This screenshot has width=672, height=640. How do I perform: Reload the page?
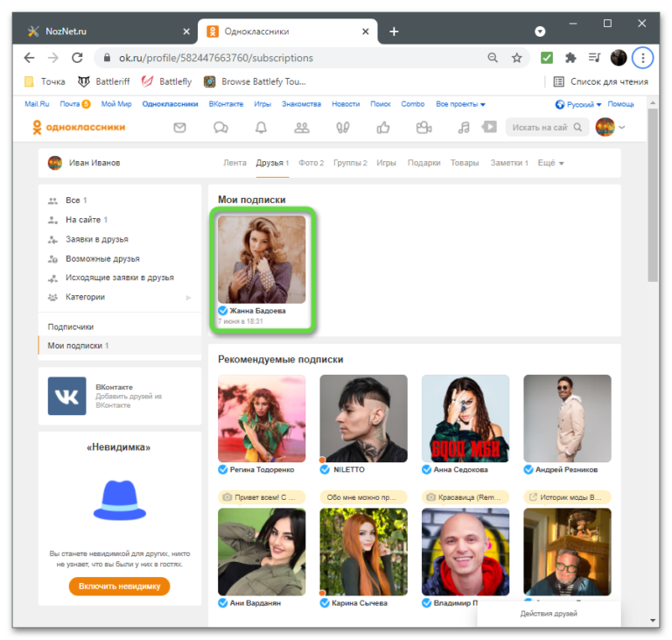[77, 58]
